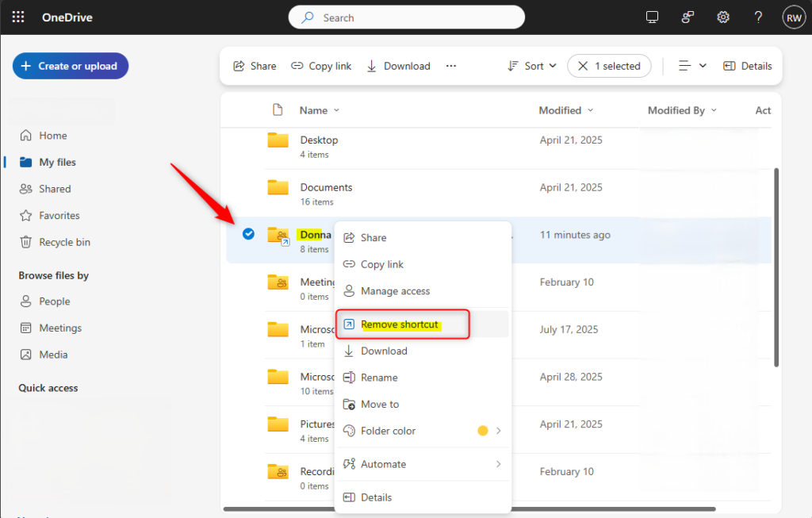Click Copy link in the toolbar
The height and width of the screenshot is (518, 812).
(322, 66)
